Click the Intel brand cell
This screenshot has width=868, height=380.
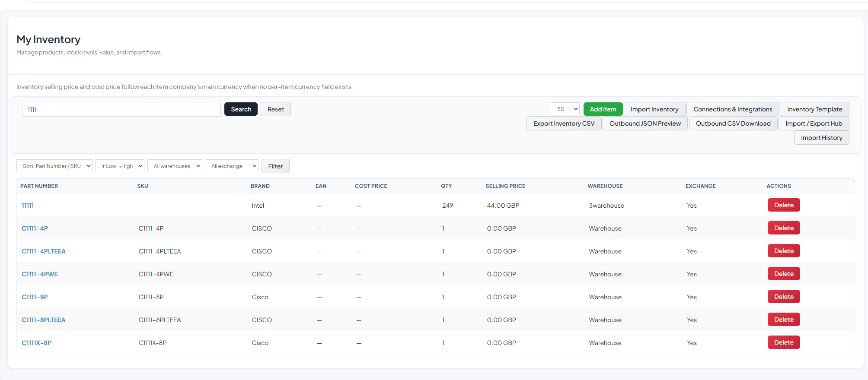pyautogui.click(x=258, y=206)
